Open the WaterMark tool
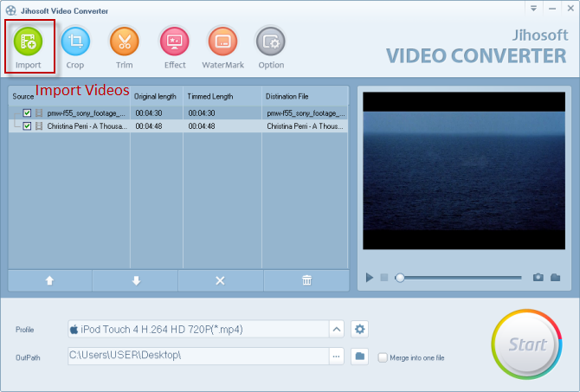The height and width of the screenshot is (392, 580). pos(222,41)
